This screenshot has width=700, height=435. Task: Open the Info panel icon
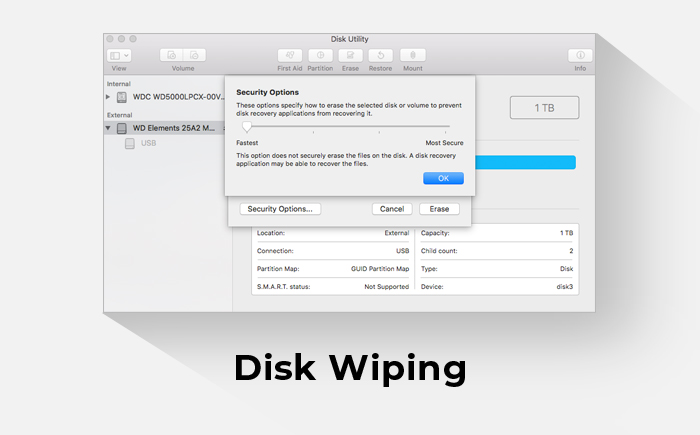tap(579, 55)
